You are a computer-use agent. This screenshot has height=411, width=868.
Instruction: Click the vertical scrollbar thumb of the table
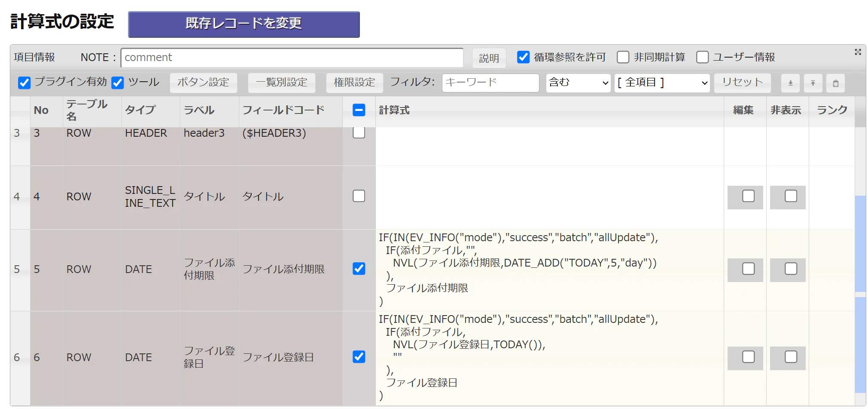[860, 294]
